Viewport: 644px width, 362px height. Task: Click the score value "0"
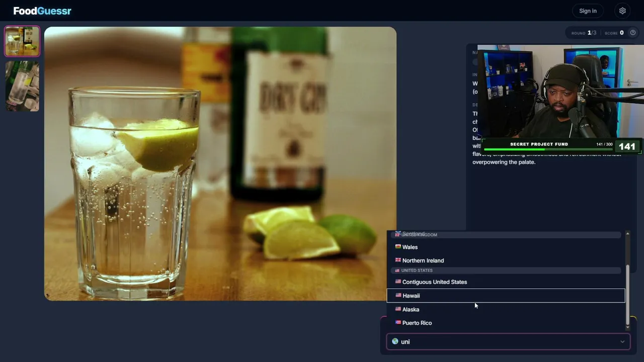pyautogui.click(x=622, y=33)
